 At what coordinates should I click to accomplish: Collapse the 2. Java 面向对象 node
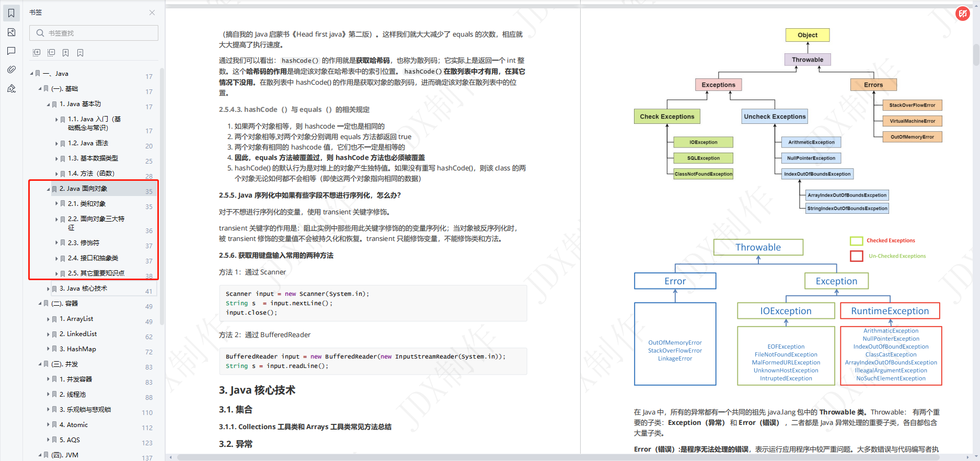click(x=49, y=189)
